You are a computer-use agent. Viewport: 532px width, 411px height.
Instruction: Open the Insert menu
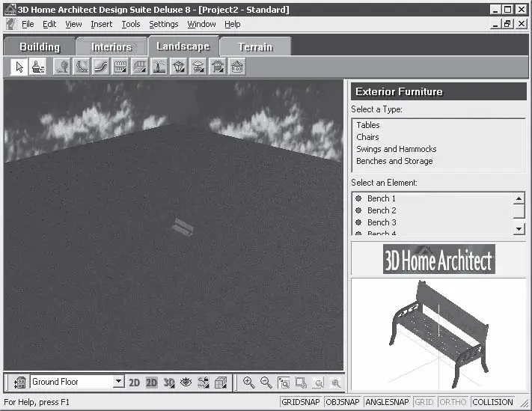click(101, 24)
